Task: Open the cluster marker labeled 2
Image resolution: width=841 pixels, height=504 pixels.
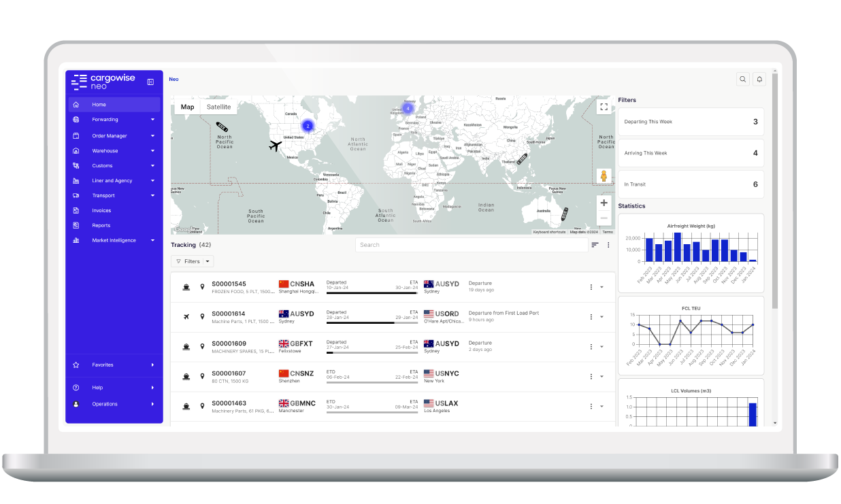Action: 308,126
